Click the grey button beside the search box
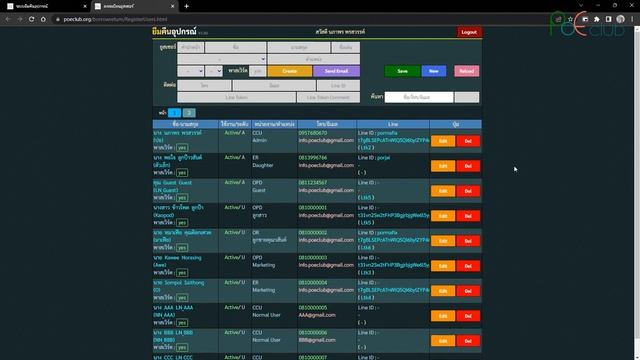 pyautogui.click(x=467, y=97)
